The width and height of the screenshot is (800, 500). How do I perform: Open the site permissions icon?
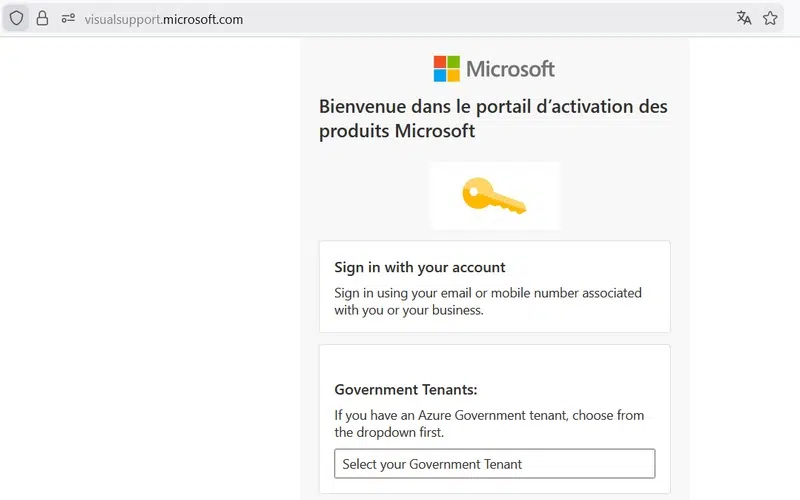pyautogui.click(x=68, y=18)
